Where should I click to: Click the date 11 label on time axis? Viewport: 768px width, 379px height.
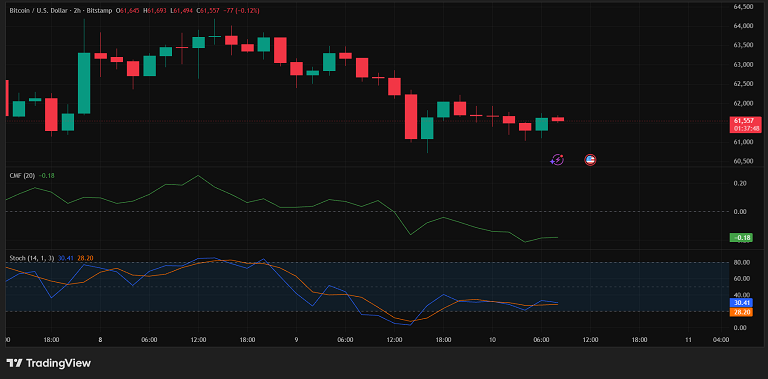click(688, 339)
